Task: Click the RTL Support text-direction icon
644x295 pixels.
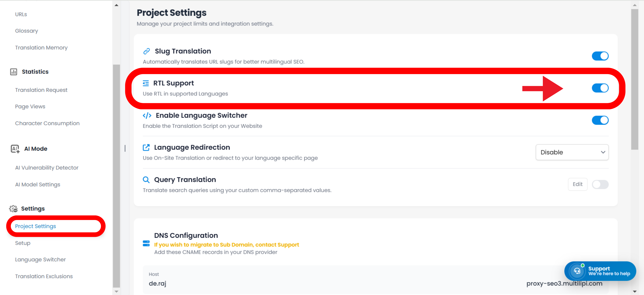Action: point(146,83)
